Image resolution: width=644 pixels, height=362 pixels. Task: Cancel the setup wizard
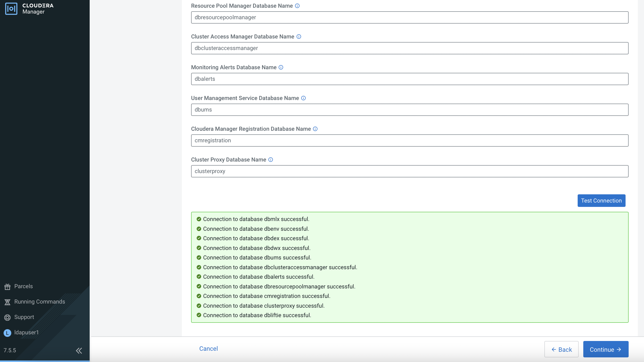pos(209,349)
